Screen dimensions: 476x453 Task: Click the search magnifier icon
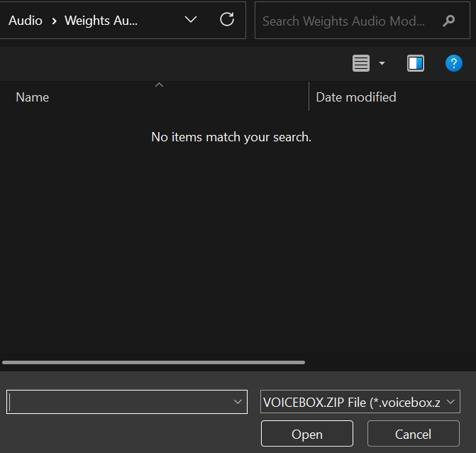click(x=448, y=21)
